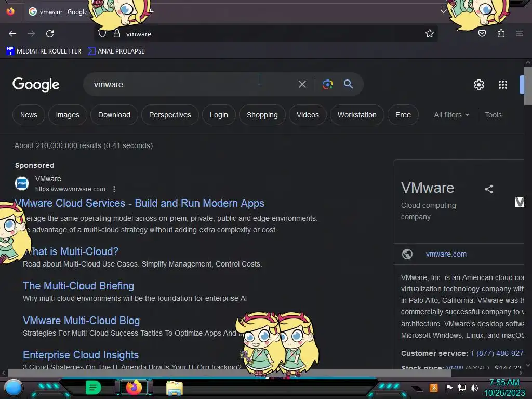Open the list all tabs chevron
Viewport: 532px width, 399px height.
tap(443, 11)
